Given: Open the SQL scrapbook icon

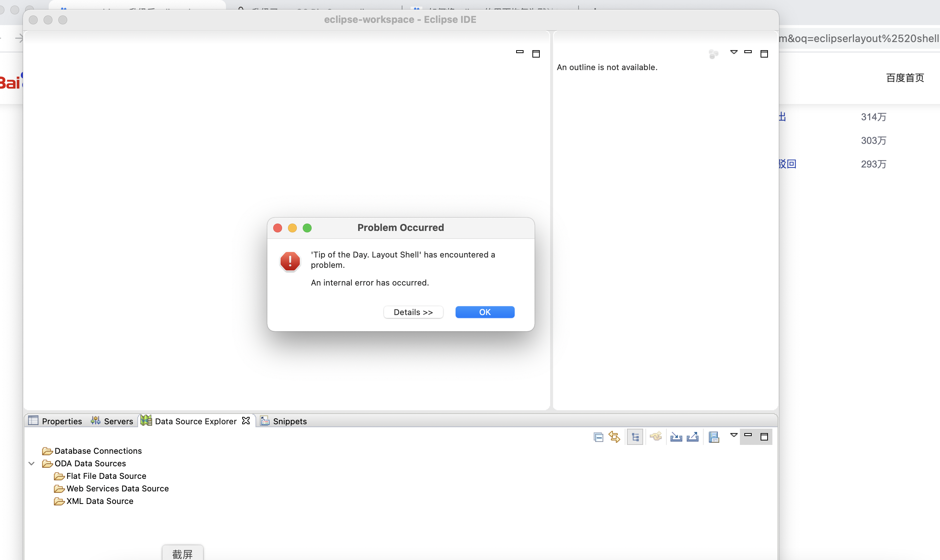Looking at the screenshot, I should [x=714, y=437].
